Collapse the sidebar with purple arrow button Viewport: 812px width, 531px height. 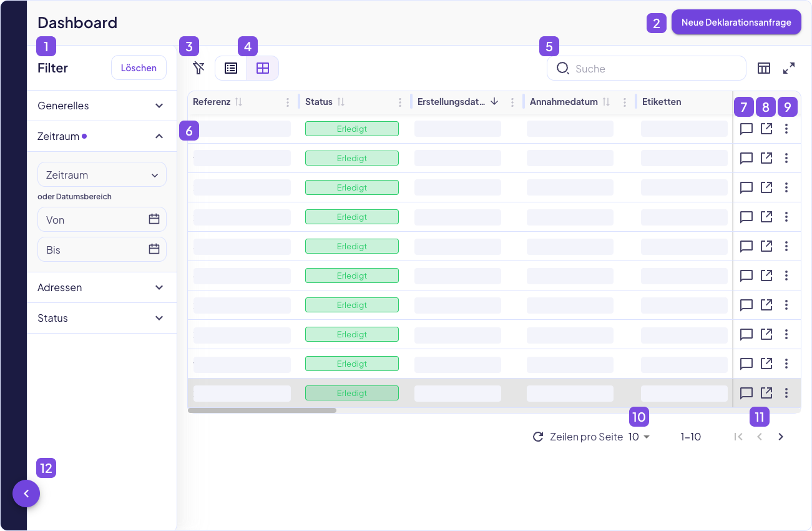[26, 494]
